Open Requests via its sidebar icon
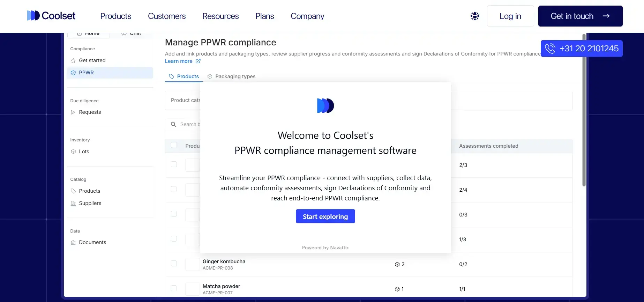The width and height of the screenshot is (644, 302). 73,112
